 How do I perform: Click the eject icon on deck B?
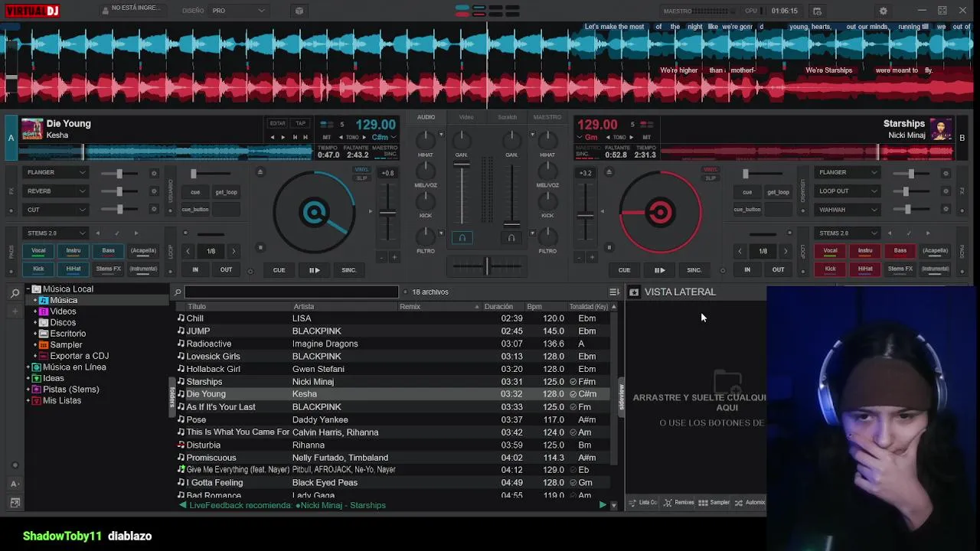click(x=609, y=172)
